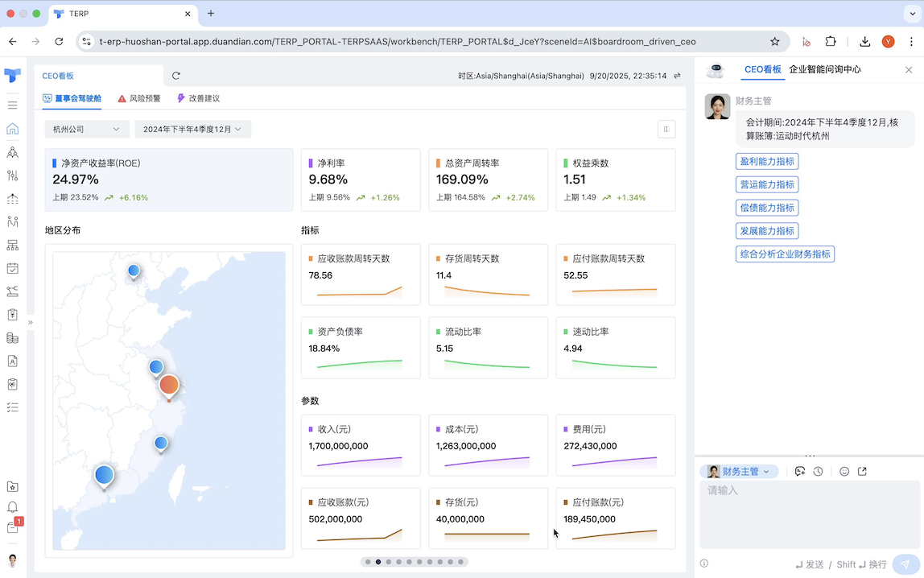Click the 盈利能力指标 quick-reply button
This screenshot has width=924, height=578.
pos(766,161)
